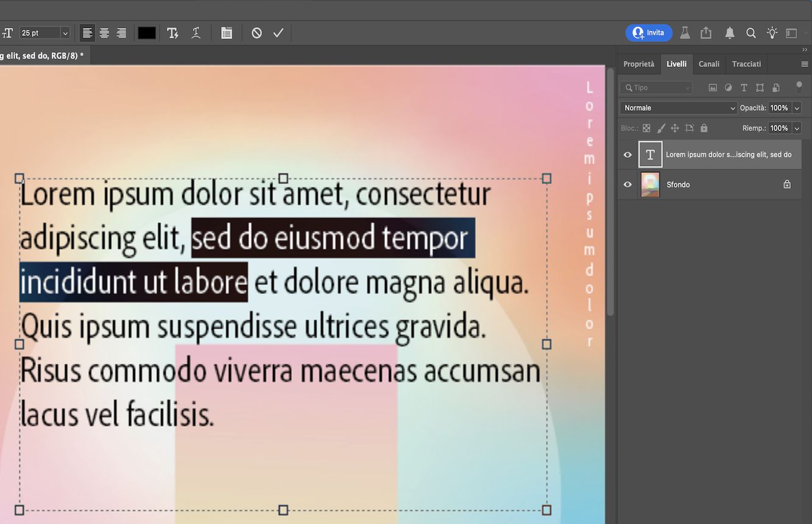The height and width of the screenshot is (524, 812).
Task: Open the Create Warped Text tool
Action: [196, 32]
